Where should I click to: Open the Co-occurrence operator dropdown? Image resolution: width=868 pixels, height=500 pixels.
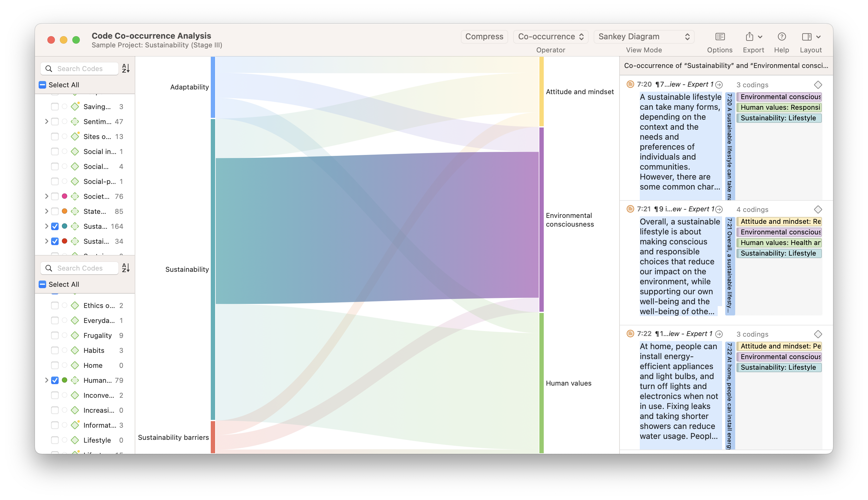click(x=550, y=37)
